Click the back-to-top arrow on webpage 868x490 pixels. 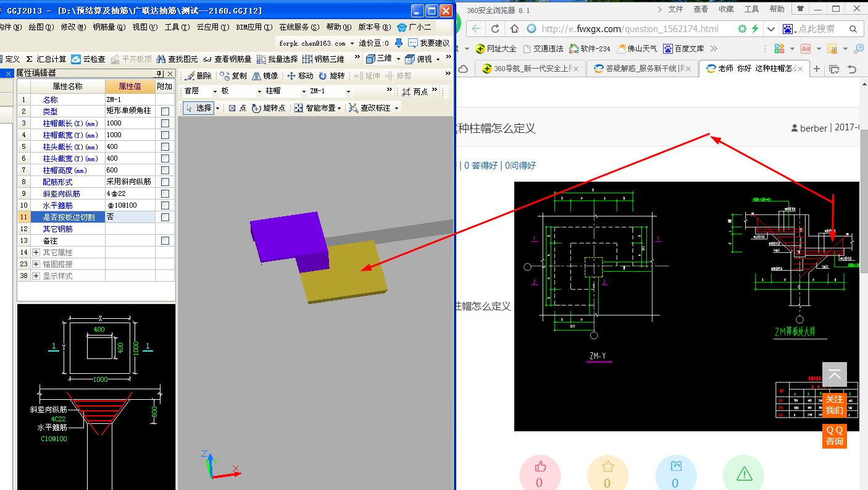(834, 374)
